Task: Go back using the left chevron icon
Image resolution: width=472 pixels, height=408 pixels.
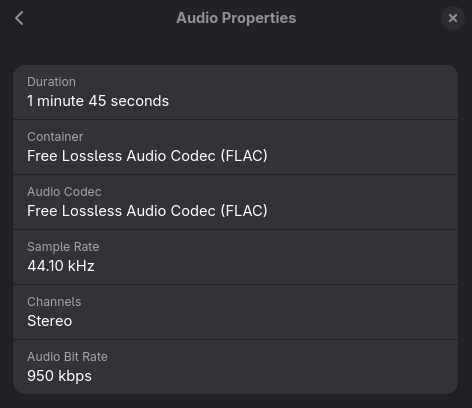Action: [19, 18]
